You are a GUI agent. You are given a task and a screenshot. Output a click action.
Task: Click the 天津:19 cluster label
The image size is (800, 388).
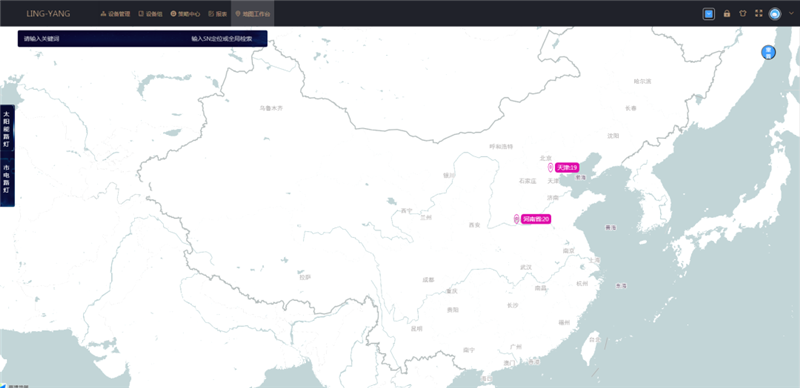[x=567, y=167]
